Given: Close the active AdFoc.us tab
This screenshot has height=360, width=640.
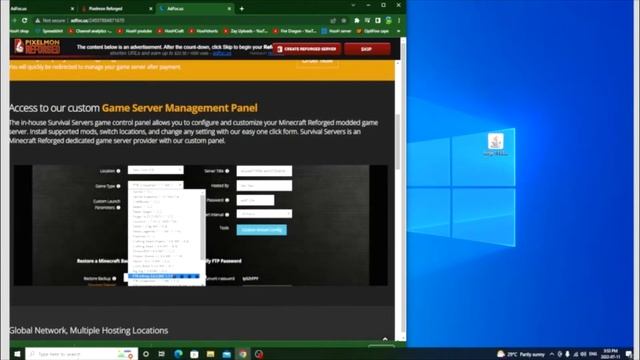Looking at the screenshot, I should coord(229,9).
